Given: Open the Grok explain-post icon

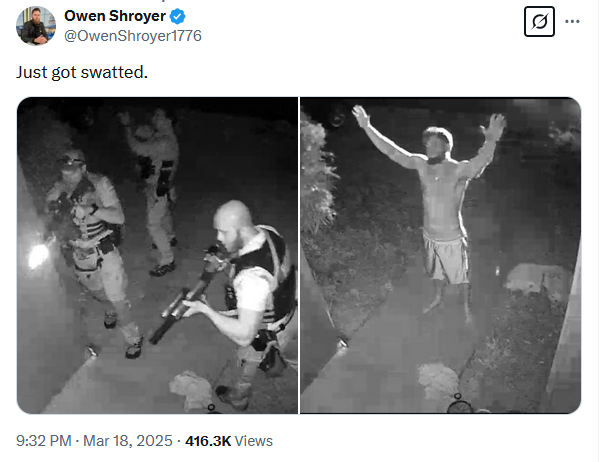Looking at the screenshot, I should pos(539,22).
